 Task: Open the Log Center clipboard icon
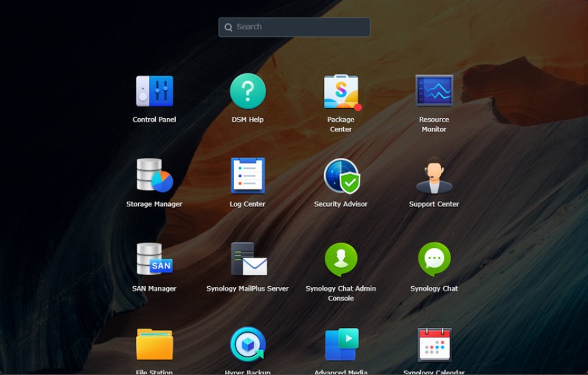click(248, 176)
